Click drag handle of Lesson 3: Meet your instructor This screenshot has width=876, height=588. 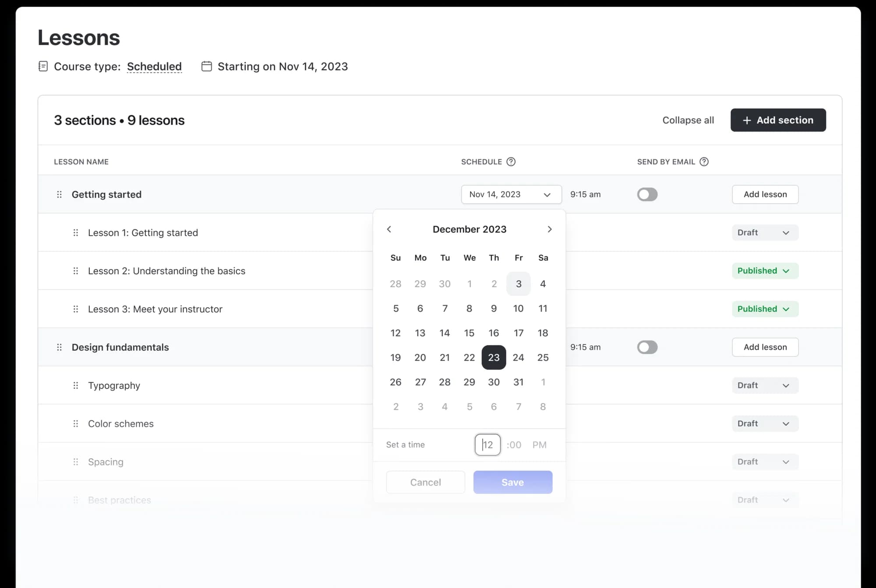[x=75, y=309]
